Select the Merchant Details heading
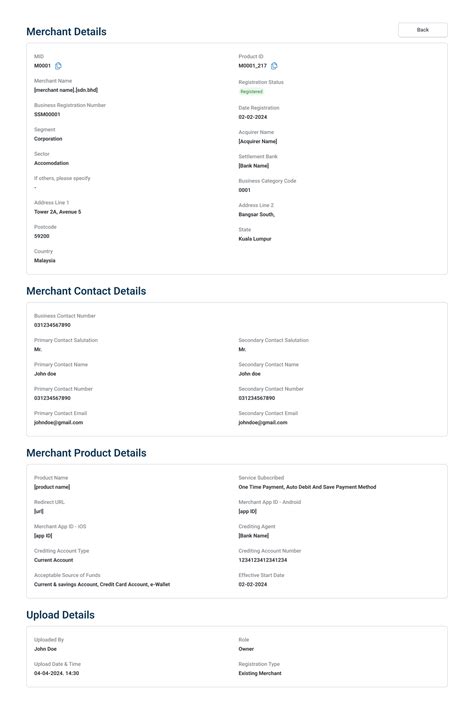This screenshot has height=706, width=474. 66,32
